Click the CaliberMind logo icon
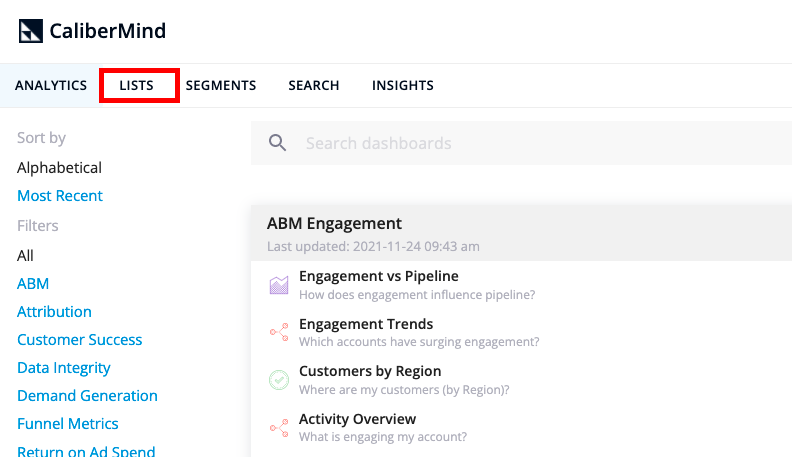The width and height of the screenshot is (792, 457). tap(31, 31)
